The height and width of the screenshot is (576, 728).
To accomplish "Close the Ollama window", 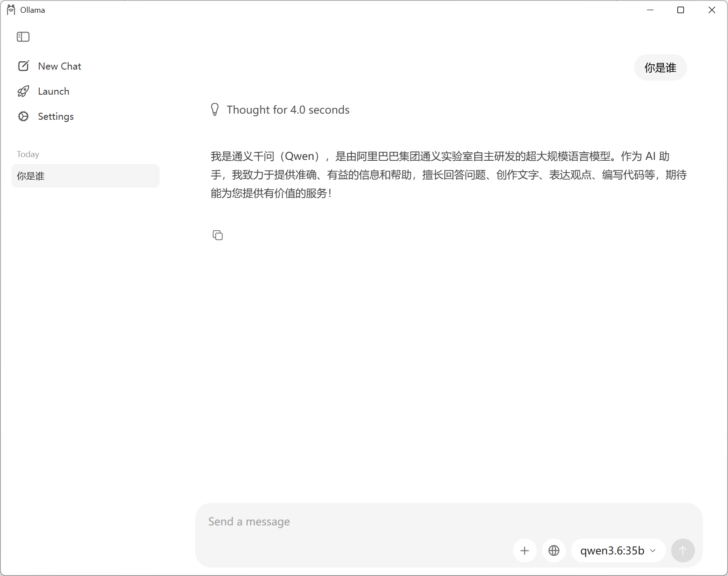I will click(712, 10).
